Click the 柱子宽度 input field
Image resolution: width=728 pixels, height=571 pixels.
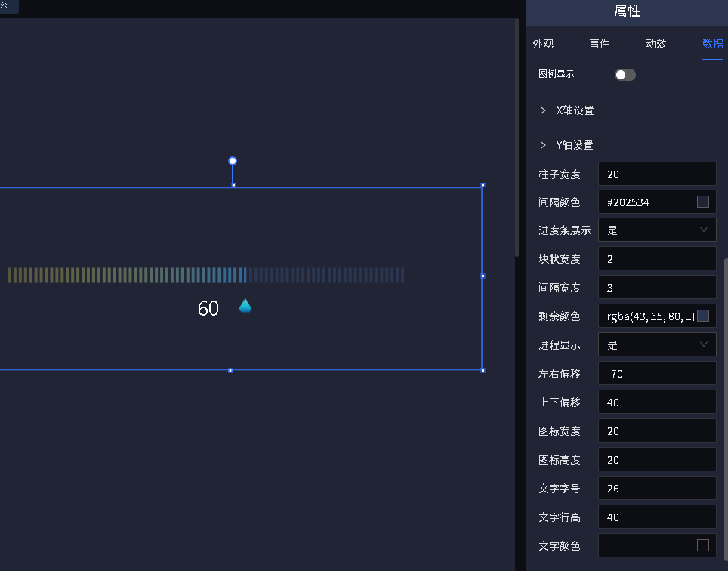pos(657,174)
